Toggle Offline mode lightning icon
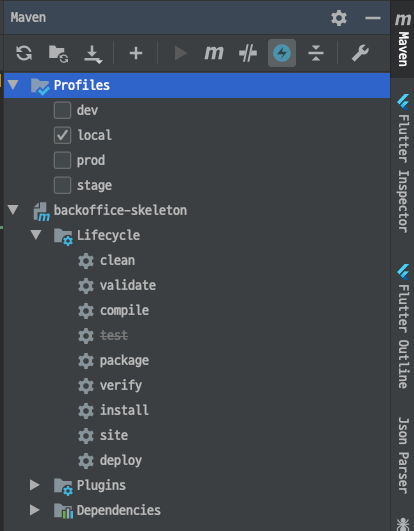 pos(282,53)
